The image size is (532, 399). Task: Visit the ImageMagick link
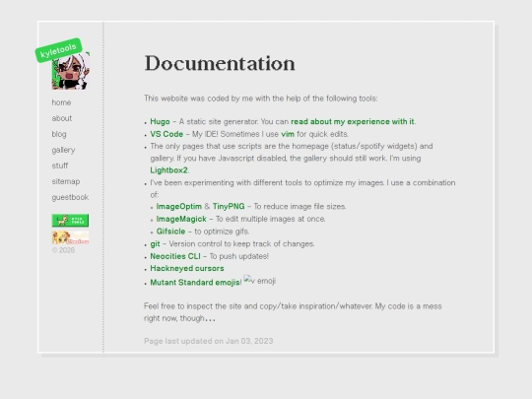tap(181, 219)
